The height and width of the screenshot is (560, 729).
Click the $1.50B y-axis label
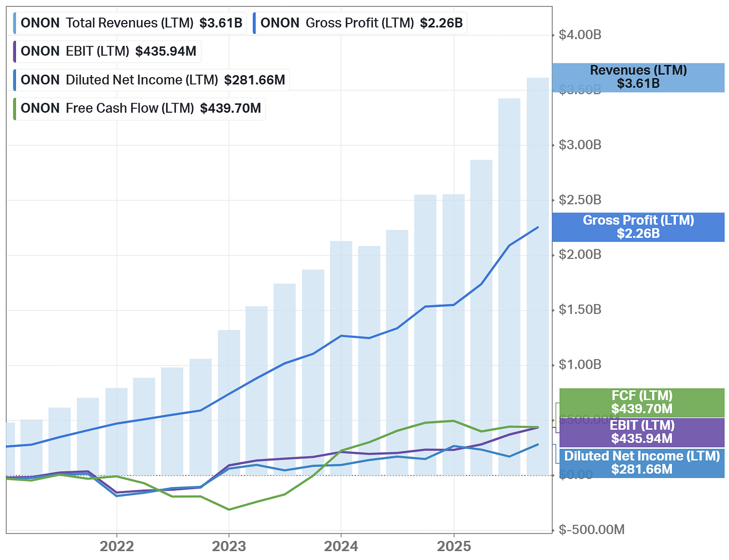pyautogui.click(x=580, y=310)
